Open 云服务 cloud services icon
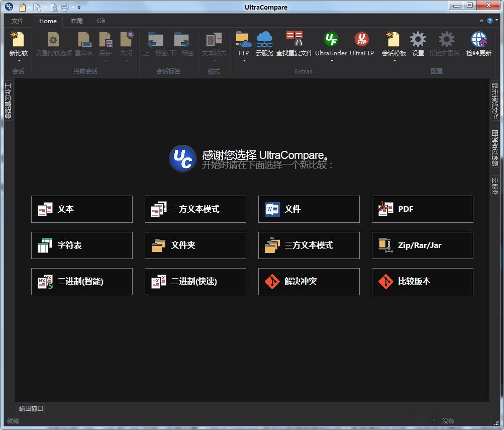 tap(264, 40)
